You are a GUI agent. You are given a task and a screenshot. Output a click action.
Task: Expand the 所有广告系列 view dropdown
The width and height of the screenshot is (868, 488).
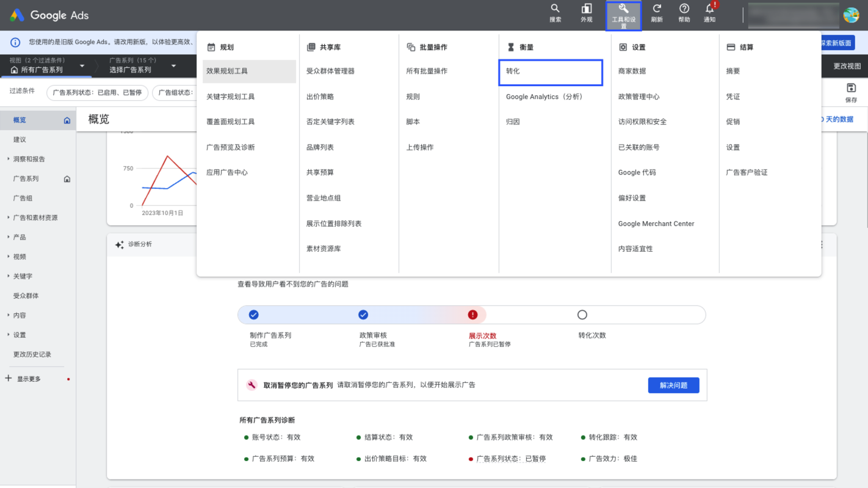[x=82, y=66]
